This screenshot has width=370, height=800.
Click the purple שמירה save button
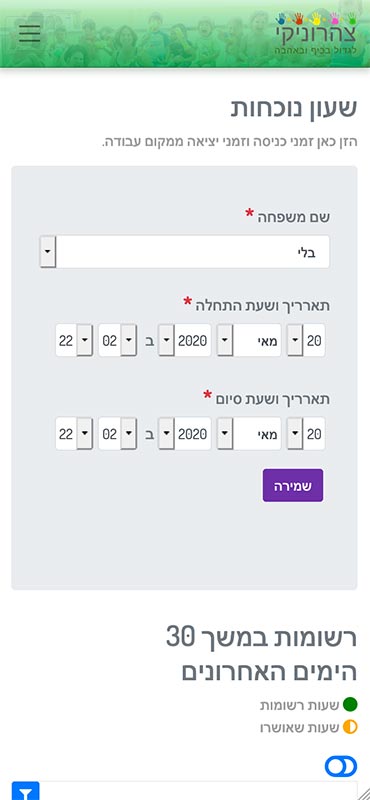click(x=293, y=485)
